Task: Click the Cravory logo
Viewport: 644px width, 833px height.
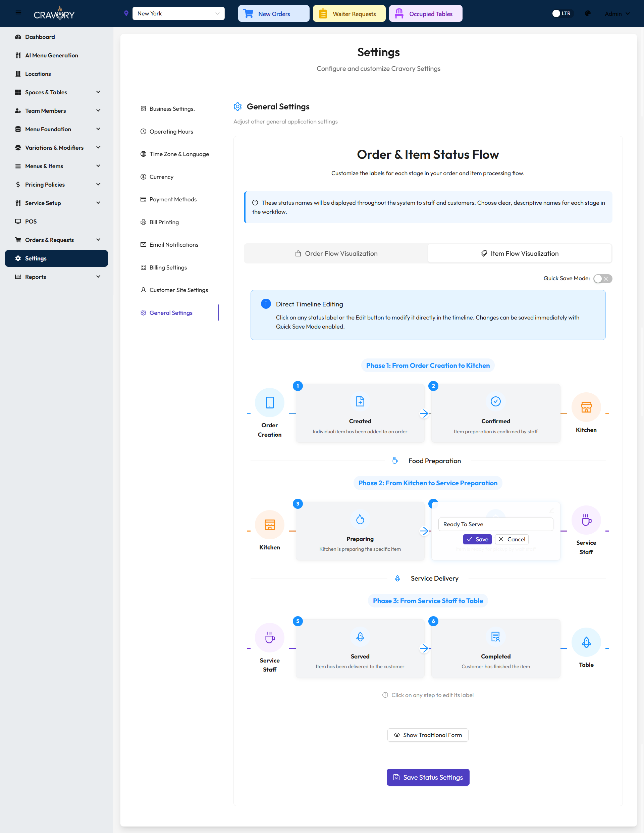Action: [x=54, y=13]
